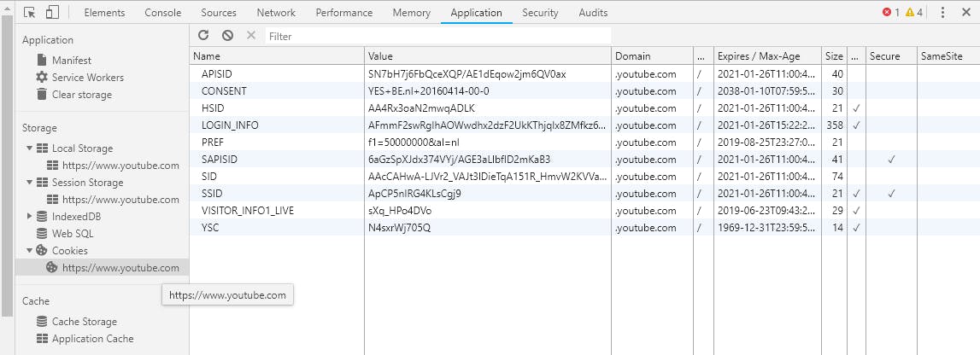Select the LOGIN_INFO cookie row
This screenshot has height=355, width=980.
[x=229, y=125]
